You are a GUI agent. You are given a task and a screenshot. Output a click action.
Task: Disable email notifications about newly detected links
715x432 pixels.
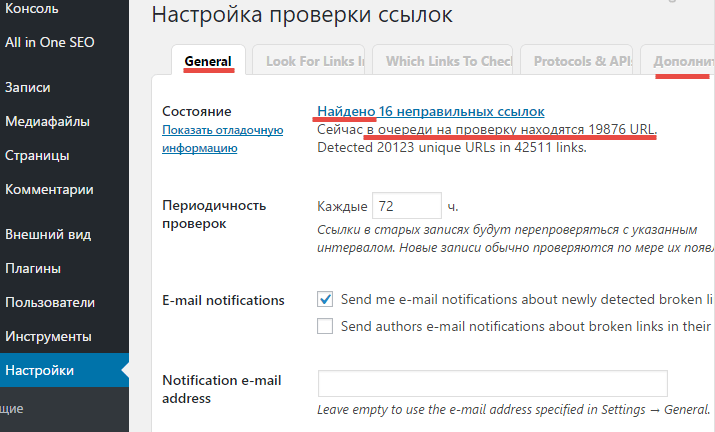point(325,299)
